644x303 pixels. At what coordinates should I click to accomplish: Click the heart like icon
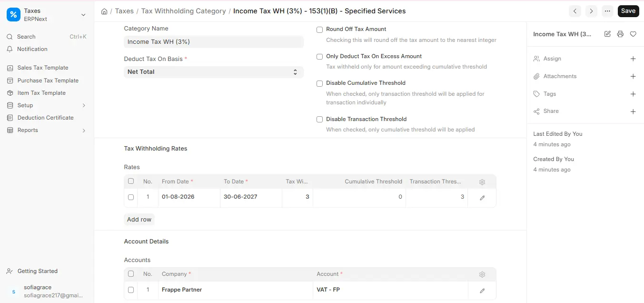pos(633,34)
